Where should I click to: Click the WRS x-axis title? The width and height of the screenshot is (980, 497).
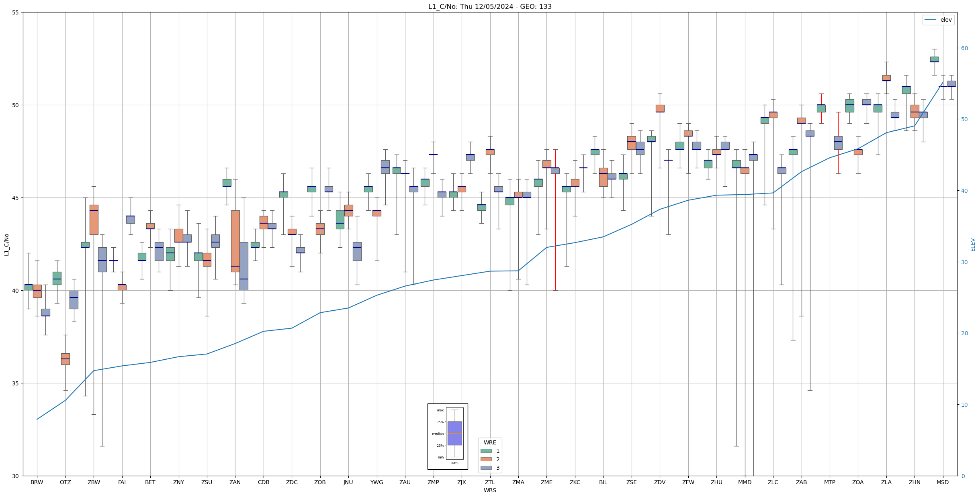(489, 490)
